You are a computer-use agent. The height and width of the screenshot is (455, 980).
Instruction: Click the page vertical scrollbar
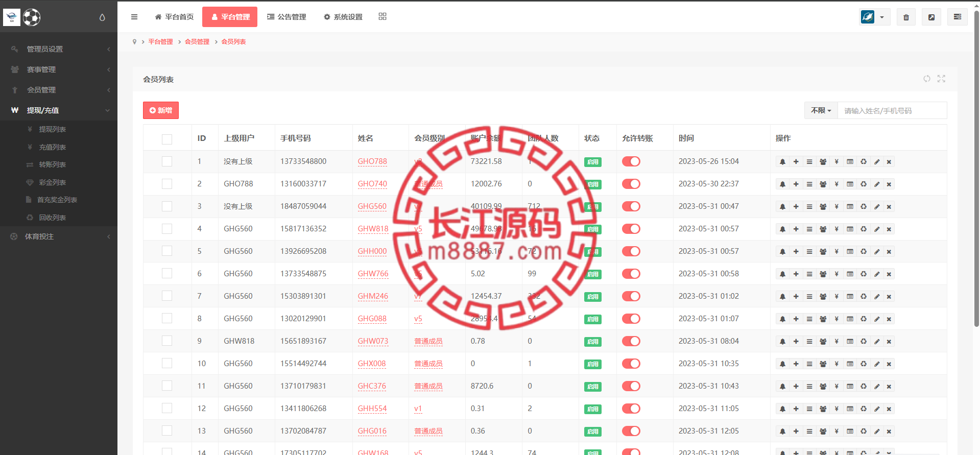tap(976, 169)
